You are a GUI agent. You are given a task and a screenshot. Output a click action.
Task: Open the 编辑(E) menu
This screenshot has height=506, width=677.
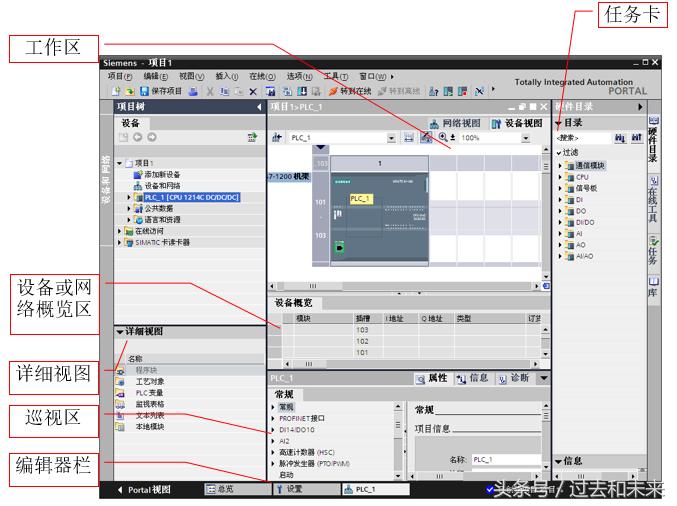click(x=155, y=76)
